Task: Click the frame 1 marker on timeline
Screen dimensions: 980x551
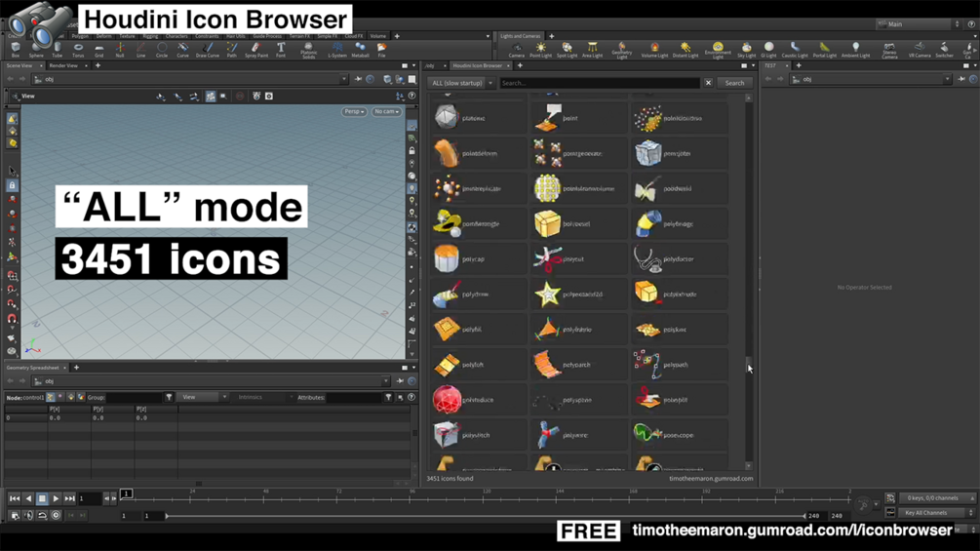Action: pos(126,493)
